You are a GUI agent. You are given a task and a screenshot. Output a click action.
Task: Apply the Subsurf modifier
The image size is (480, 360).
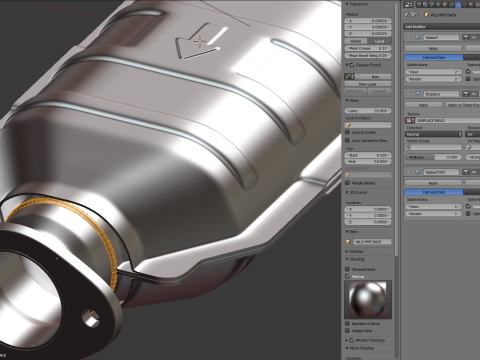point(433,48)
